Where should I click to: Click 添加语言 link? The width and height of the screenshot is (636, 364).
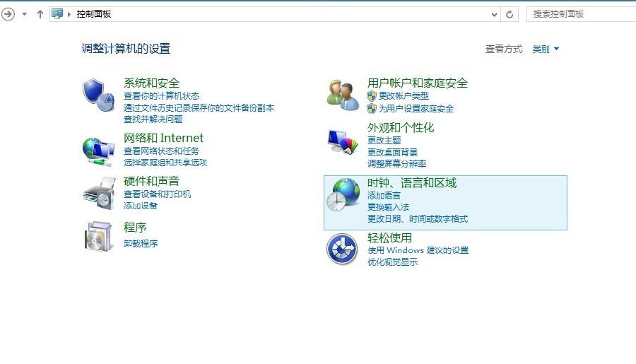tap(384, 196)
